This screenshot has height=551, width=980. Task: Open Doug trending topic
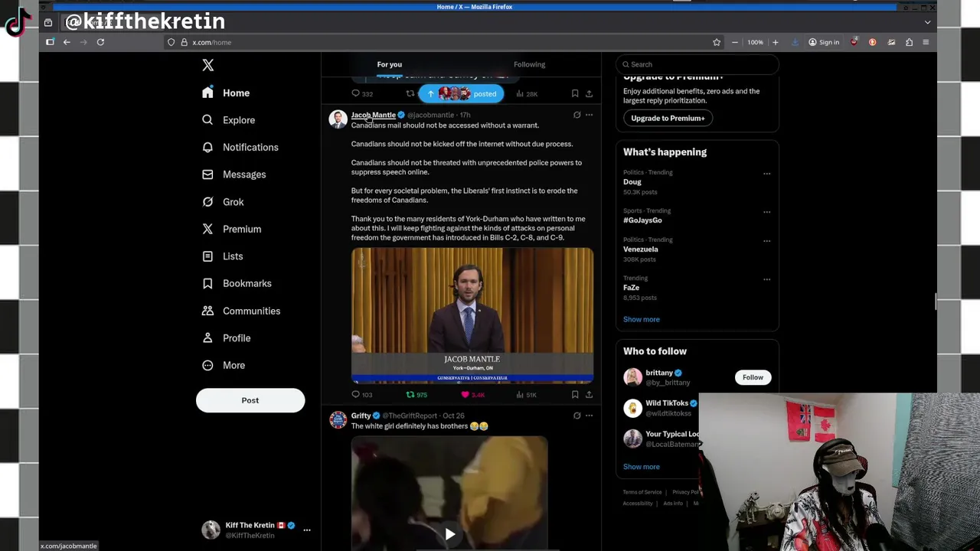click(632, 182)
